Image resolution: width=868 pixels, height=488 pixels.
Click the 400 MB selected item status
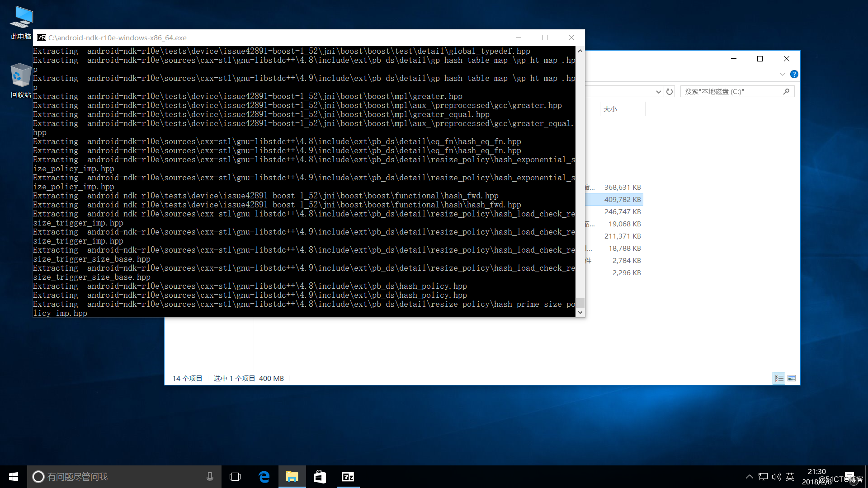(271, 378)
